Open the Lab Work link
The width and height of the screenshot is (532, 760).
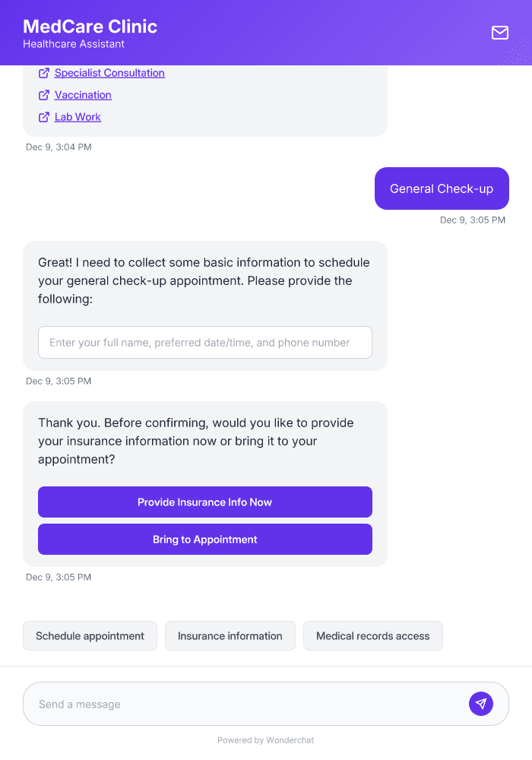(78, 117)
